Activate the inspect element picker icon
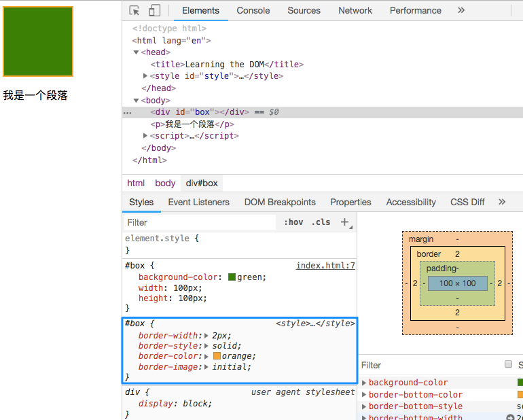 [134, 10]
